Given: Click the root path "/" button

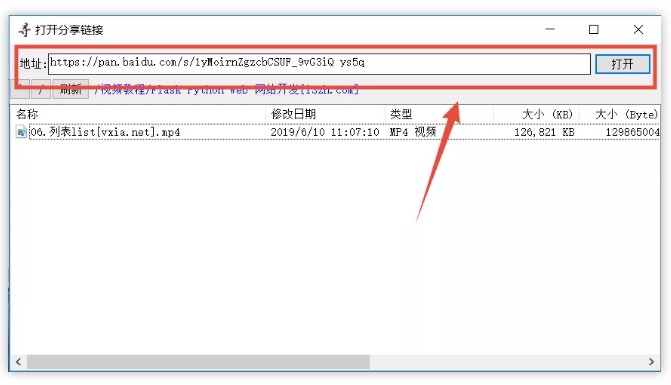Looking at the screenshot, I should pyautogui.click(x=41, y=89).
